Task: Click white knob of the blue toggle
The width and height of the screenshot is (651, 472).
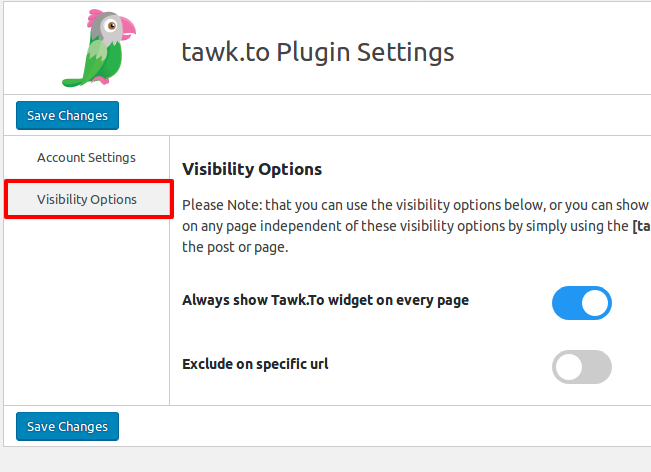Action: tap(595, 303)
